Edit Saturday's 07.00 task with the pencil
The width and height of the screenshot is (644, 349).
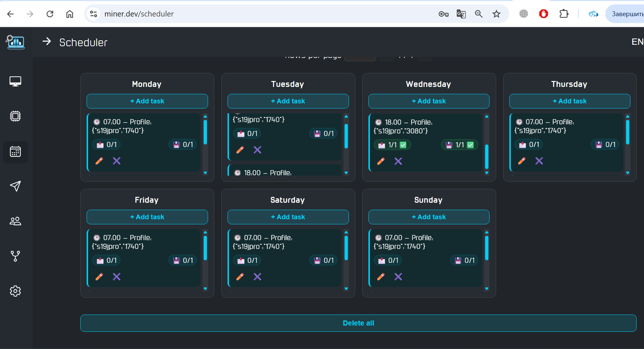(240, 277)
